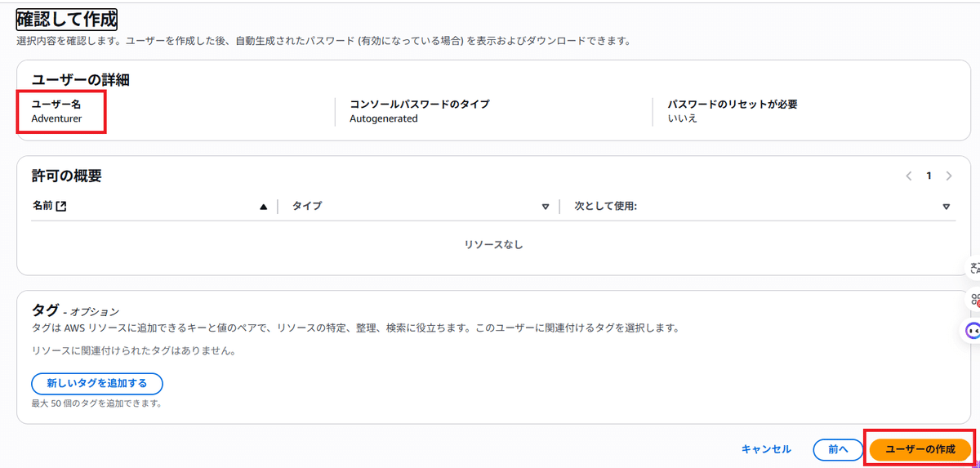Screen dimensions: 980x468
Task: Click the タイプ column header
Action: pos(307,207)
